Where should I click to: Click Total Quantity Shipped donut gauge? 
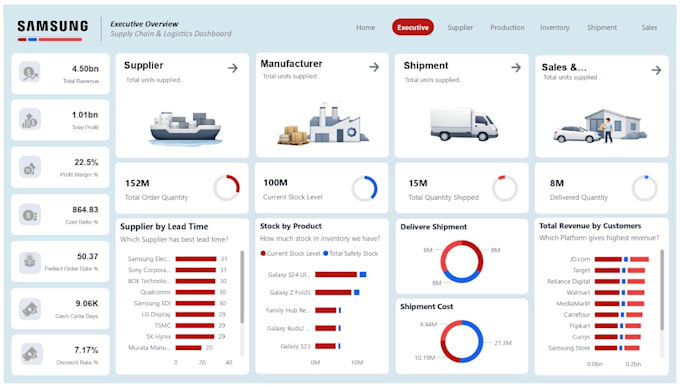[x=505, y=188]
